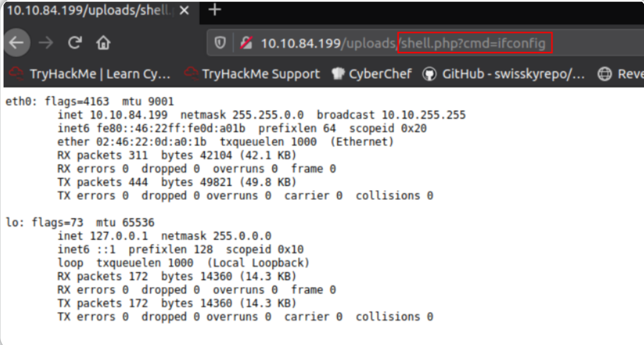
Task: Open the TryHackMe Support bookmark
Action: [x=260, y=74]
